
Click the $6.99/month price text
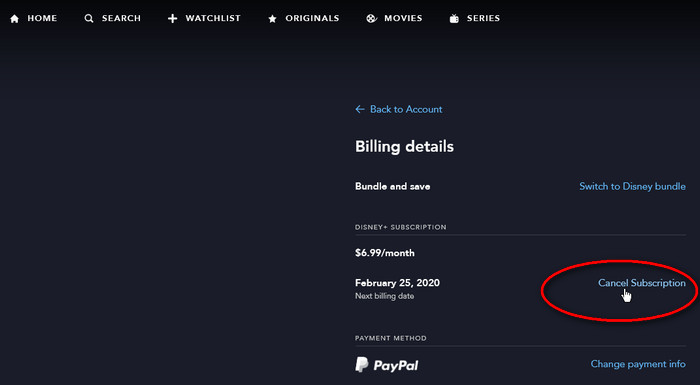[x=385, y=253]
